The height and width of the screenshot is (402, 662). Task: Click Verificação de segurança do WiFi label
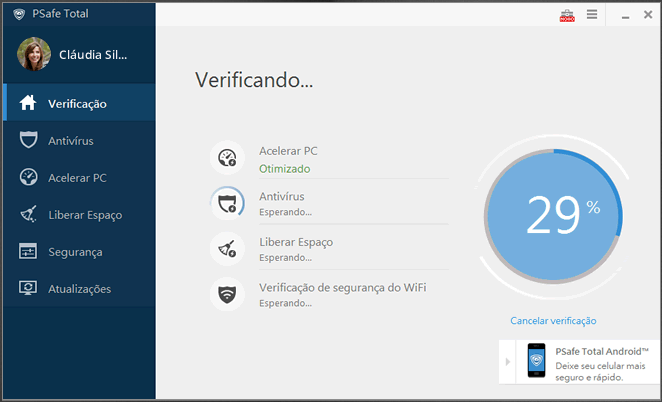pos(342,288)
